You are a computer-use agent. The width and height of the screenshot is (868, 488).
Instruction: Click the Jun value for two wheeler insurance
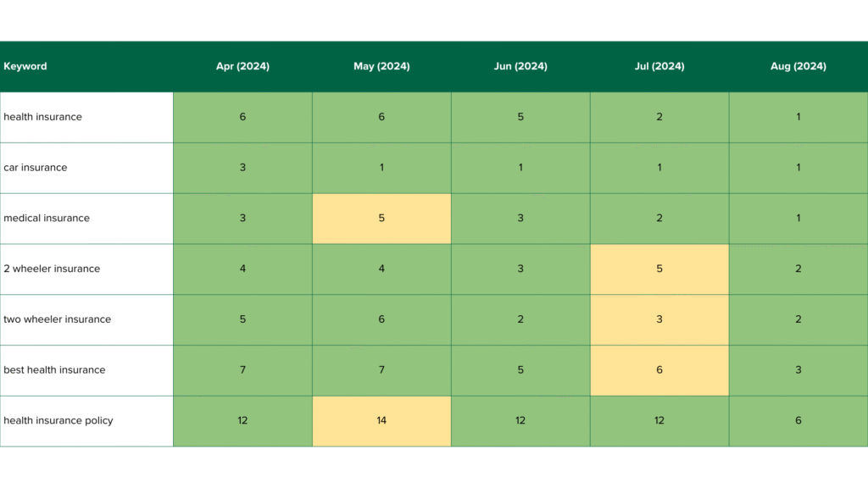point(520,319)
